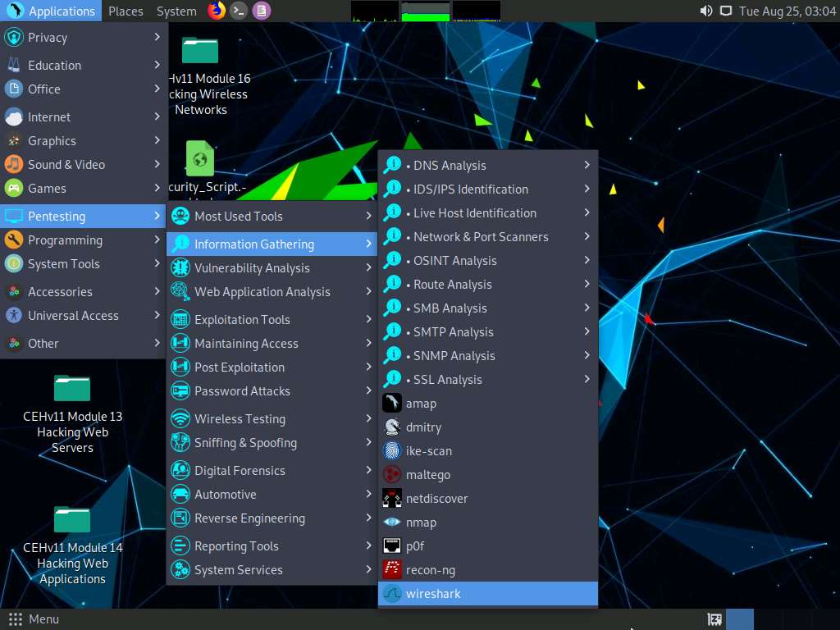Open the Menu button in bottom panel
The height and width of the screenshot is (630, 840).
point(33,619)
